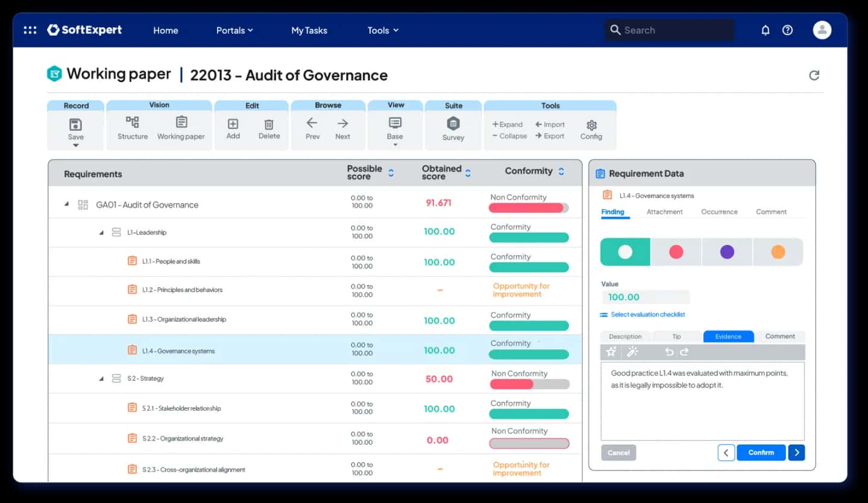Go to Next record arrow
This screenshot has width=868, height=503.
(342, 123)
